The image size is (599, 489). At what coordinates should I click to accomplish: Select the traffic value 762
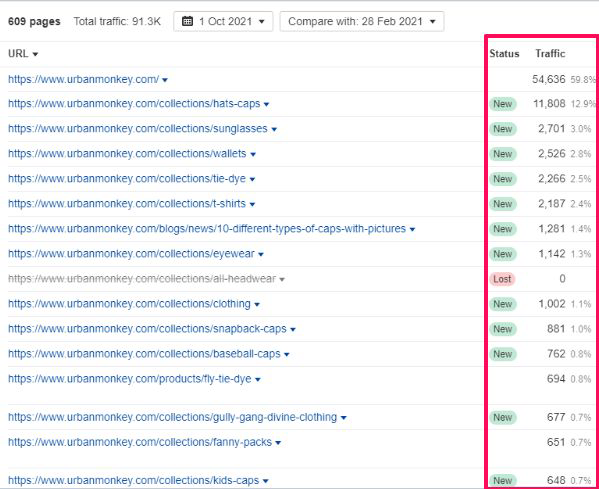tap(556, 354)
